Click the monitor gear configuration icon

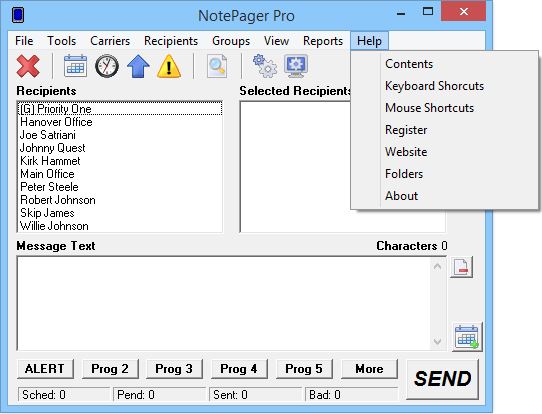pos(296,66)
